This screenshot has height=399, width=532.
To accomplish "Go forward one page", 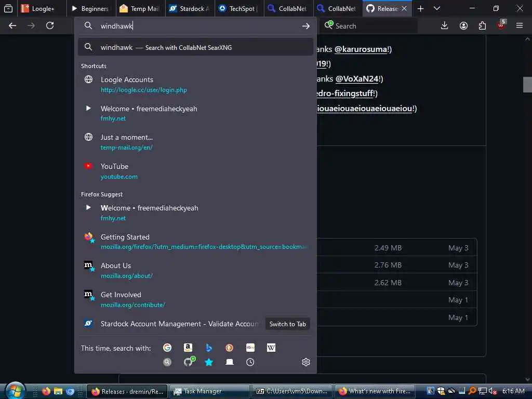I will 31,26.
